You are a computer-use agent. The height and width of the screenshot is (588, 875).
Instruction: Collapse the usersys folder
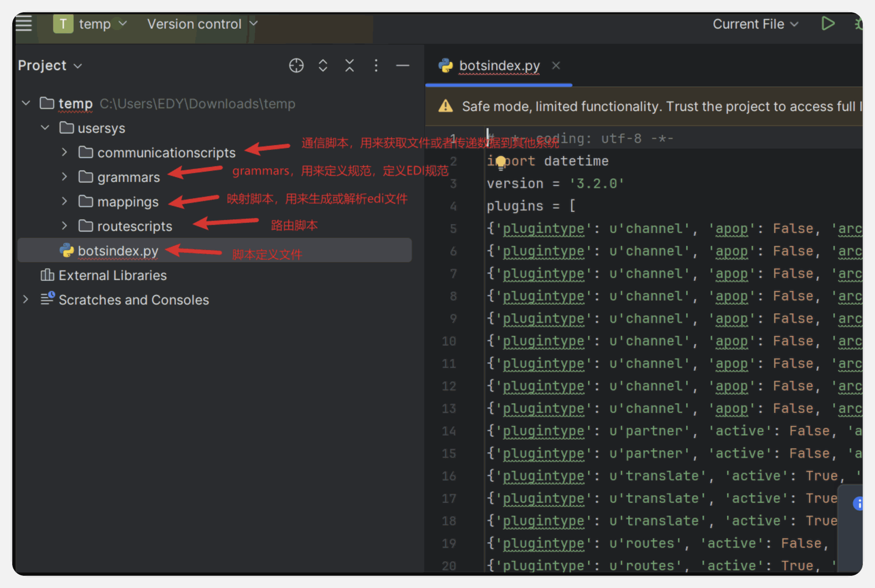click(x=45, y=128)
